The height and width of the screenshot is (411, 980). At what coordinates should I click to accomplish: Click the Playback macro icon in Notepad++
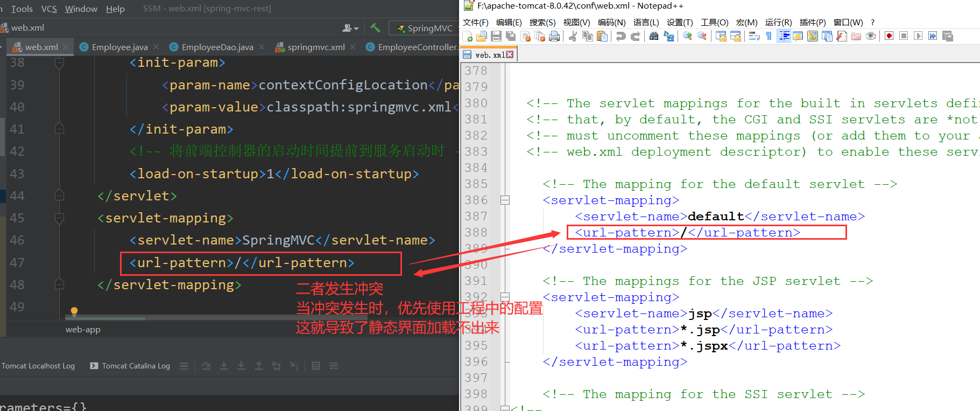click(918, 36)
